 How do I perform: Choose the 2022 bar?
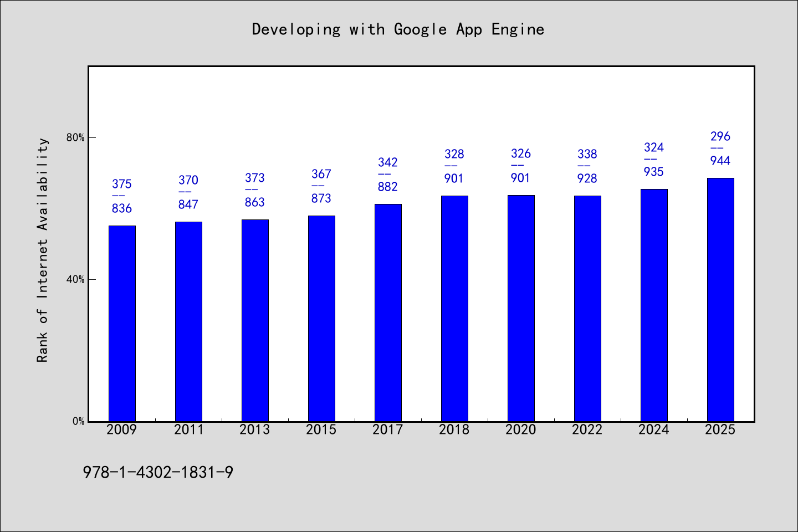[x=587, y=309]
